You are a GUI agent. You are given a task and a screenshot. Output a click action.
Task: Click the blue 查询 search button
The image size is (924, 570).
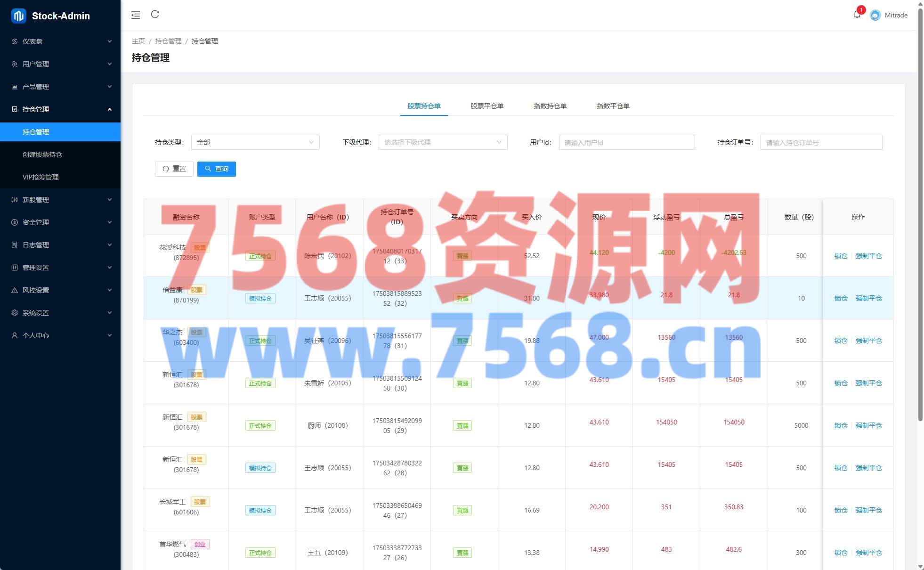click(x=217, y=169)
